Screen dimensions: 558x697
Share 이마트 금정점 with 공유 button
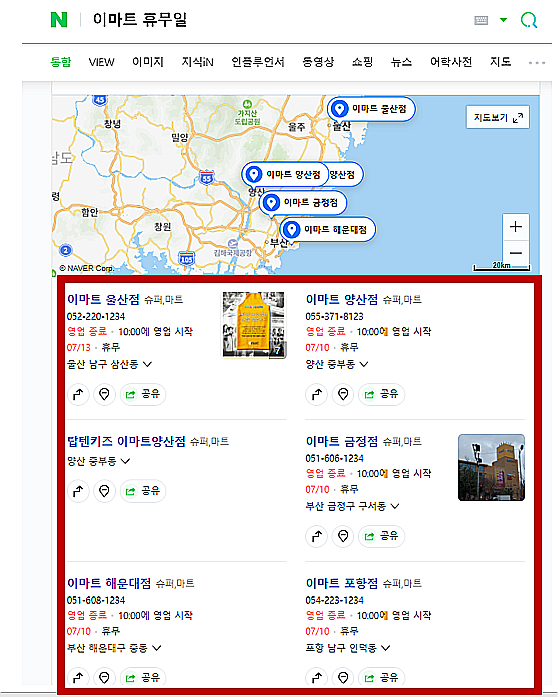click(x=381, y=536)
